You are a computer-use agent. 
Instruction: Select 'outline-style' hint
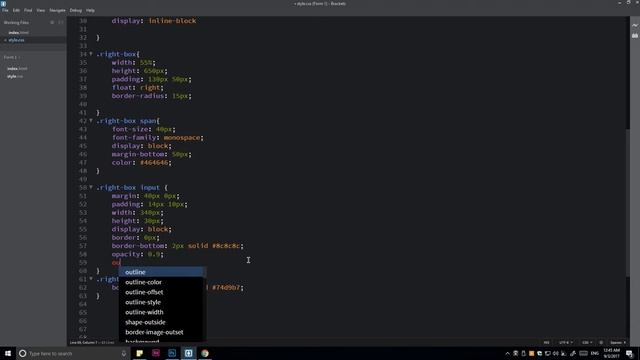tap(162, 302)
